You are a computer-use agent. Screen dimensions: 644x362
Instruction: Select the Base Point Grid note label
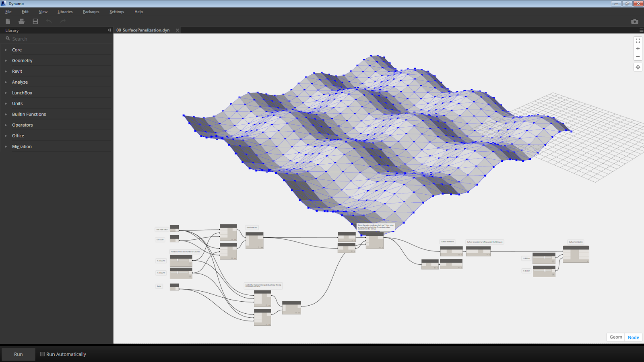(x=252, y=227)
